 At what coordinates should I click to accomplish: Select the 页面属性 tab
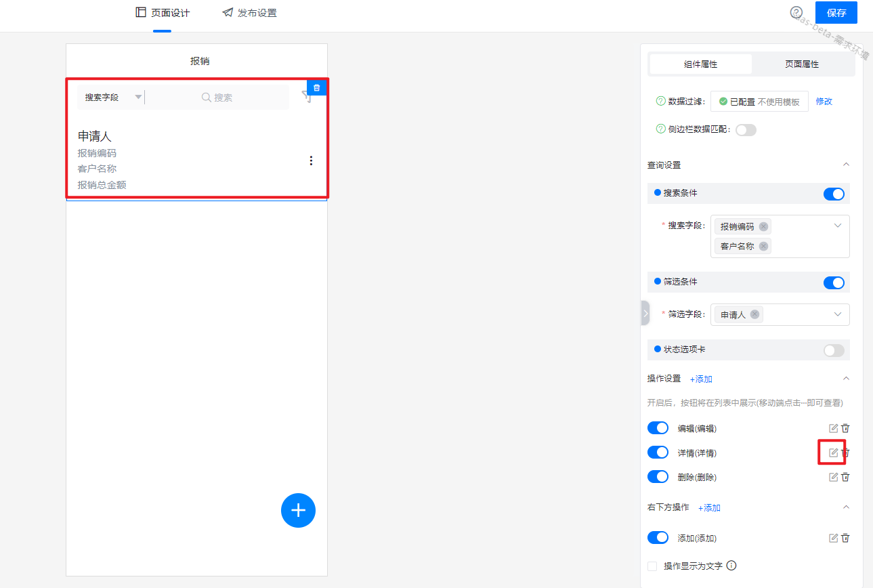click(802, 64)
